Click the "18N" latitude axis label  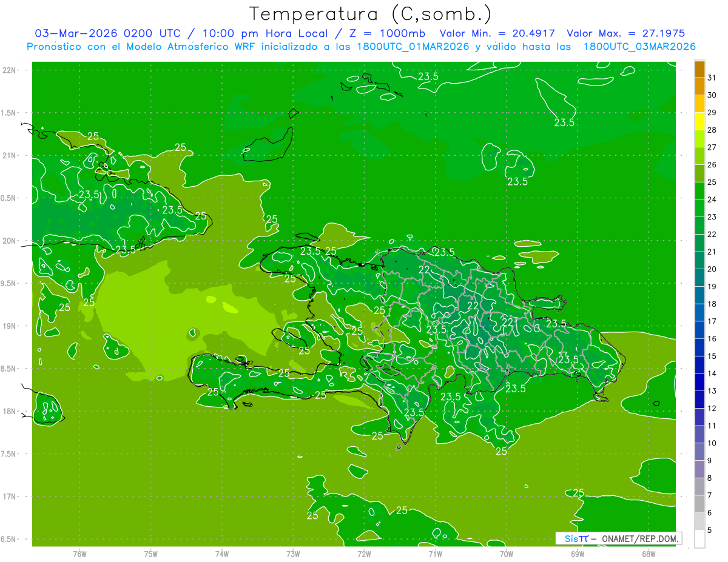point(8,412)
